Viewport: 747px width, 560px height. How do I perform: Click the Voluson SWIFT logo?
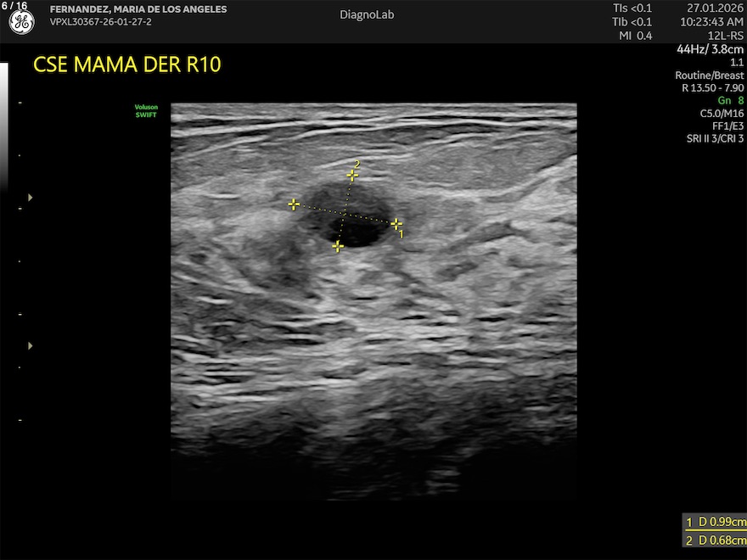(146, 110)
